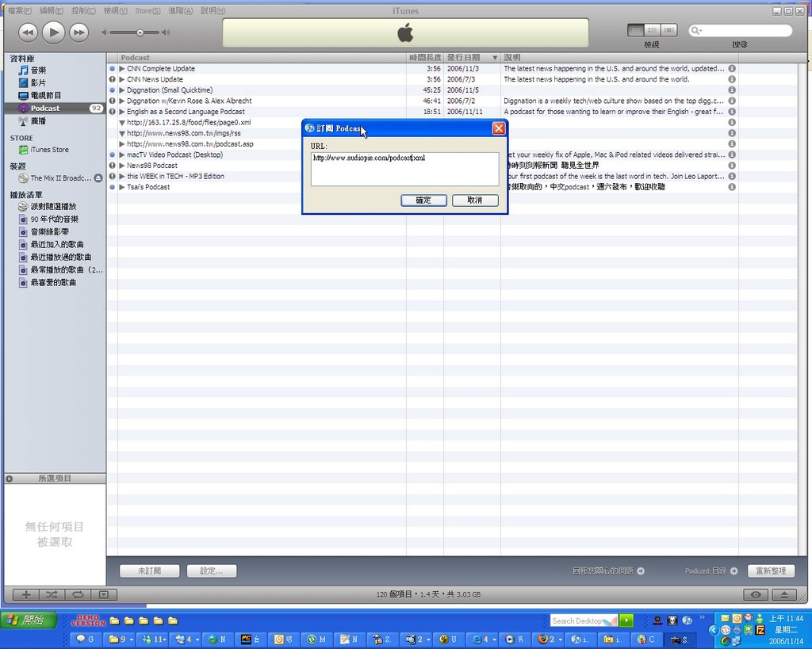Eject The Mix II Broadcast device
812x649 pixels.
click(98, 178)
